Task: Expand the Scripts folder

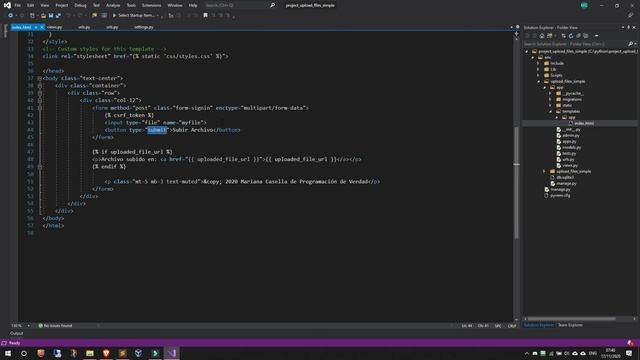Action: pyautogui.click(x=538, y=75)
